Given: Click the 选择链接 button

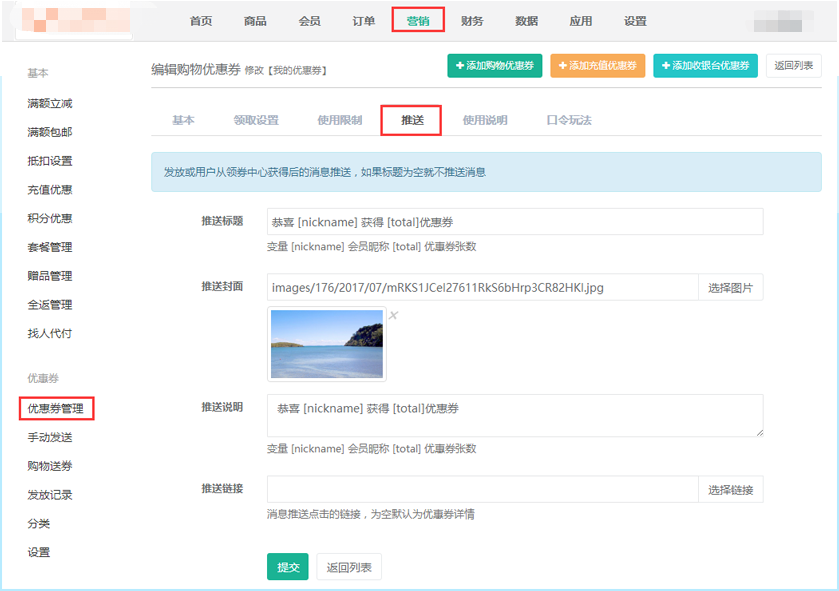Looking at the screenshot, I should point(730,489).
